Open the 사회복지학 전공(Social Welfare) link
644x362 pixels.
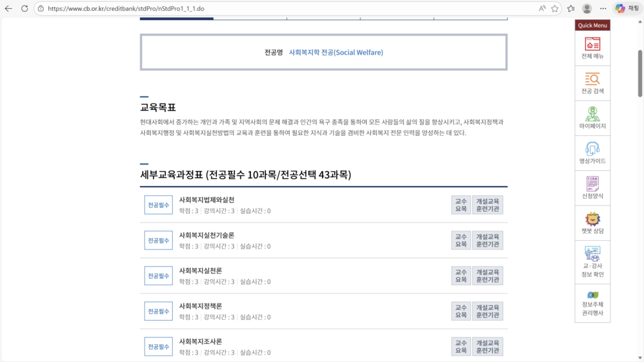337,52
